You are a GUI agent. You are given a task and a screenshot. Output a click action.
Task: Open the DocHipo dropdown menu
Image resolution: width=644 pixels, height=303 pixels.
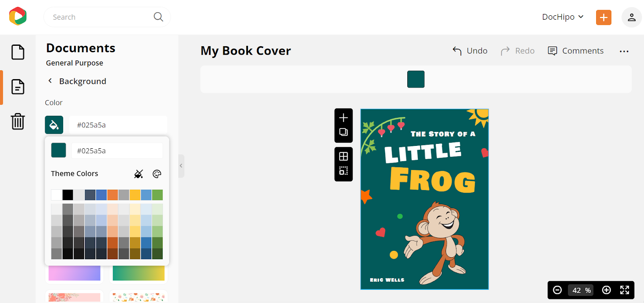tap(563, 17)
